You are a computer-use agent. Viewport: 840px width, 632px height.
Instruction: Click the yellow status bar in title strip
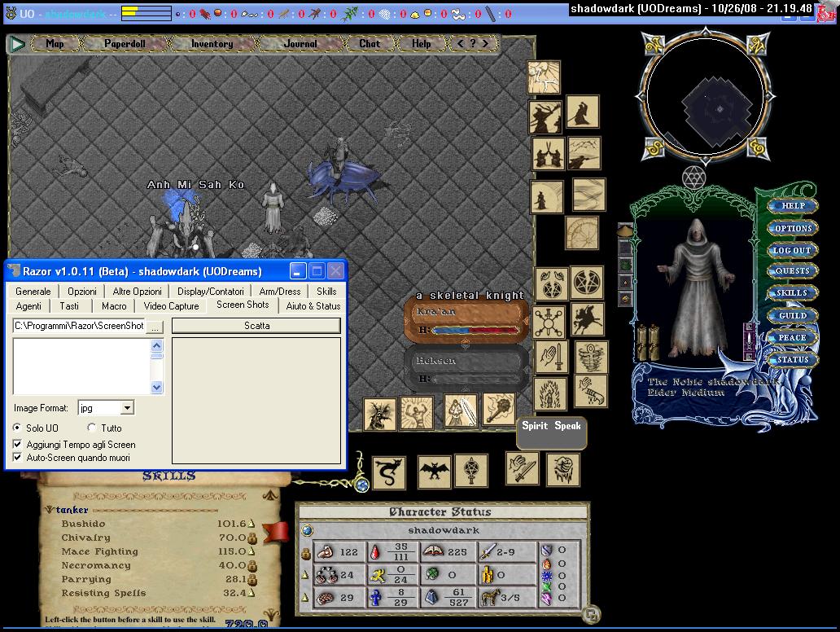[x=147, y=13]
